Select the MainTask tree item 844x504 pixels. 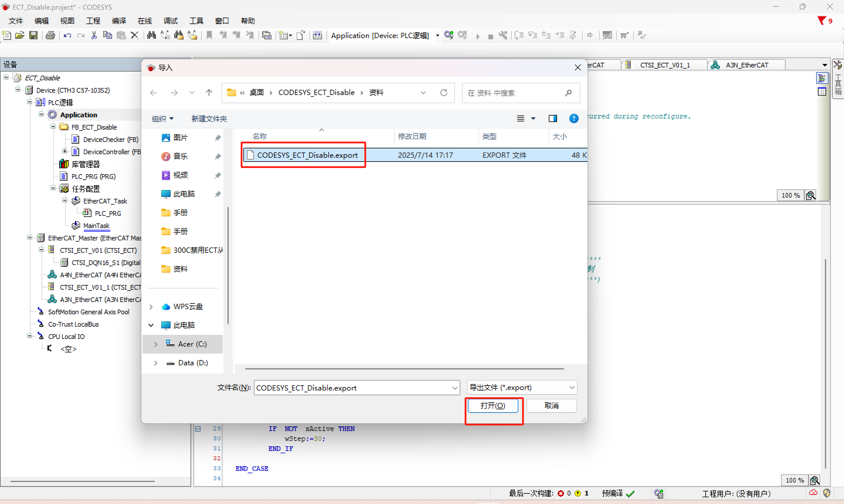[96, 225]
